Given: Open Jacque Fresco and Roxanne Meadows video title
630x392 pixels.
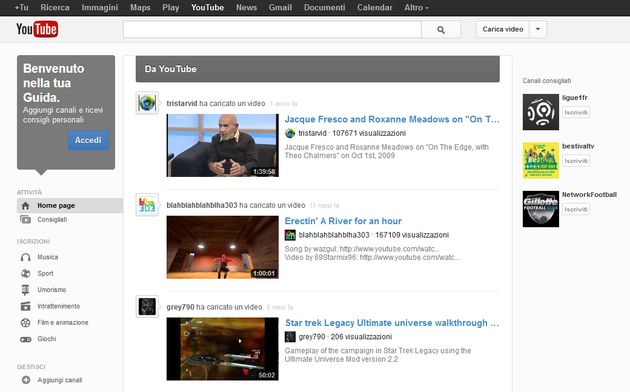Looking at the screenshot, I should (x=392, y=119).
